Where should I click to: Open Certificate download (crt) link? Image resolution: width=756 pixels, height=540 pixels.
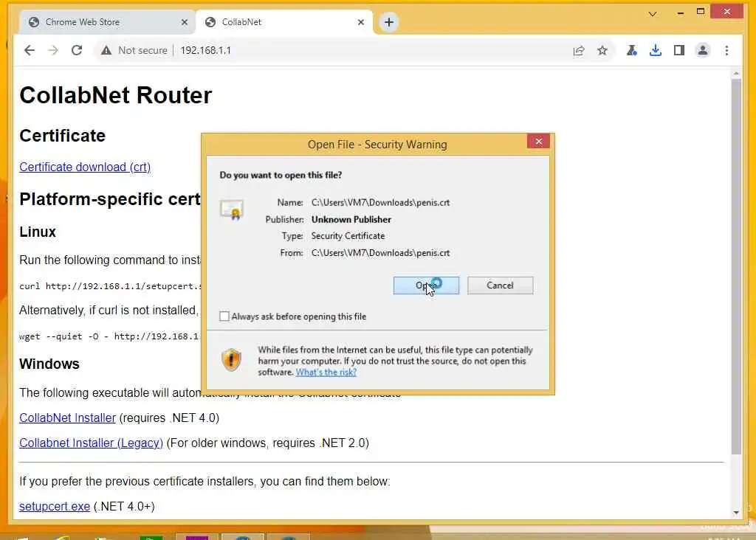(x=85, y=167)
